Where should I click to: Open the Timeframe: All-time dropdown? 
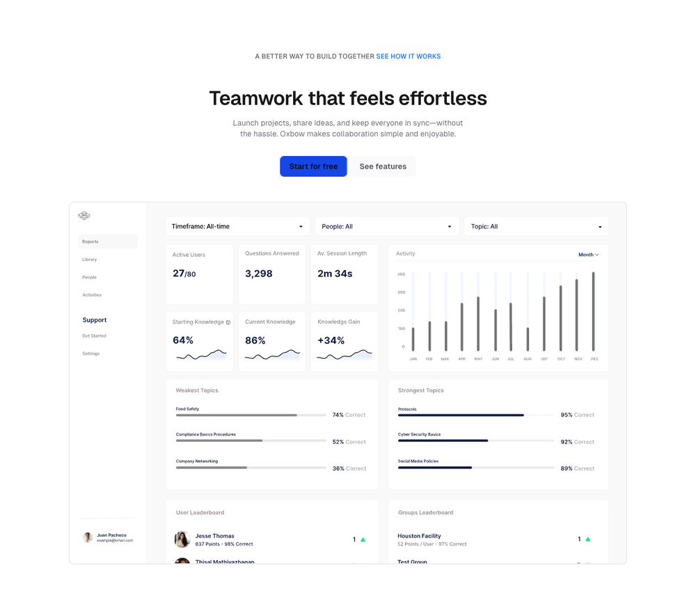click(237, 226)
